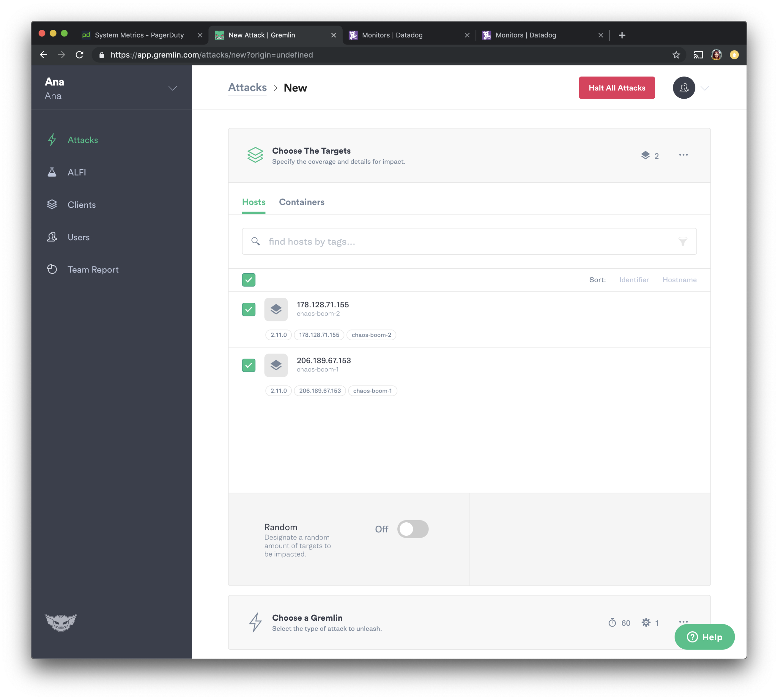Open the ALFI flask icon in sidebar
The image size is (778, 700).
(x=52, y=172)
